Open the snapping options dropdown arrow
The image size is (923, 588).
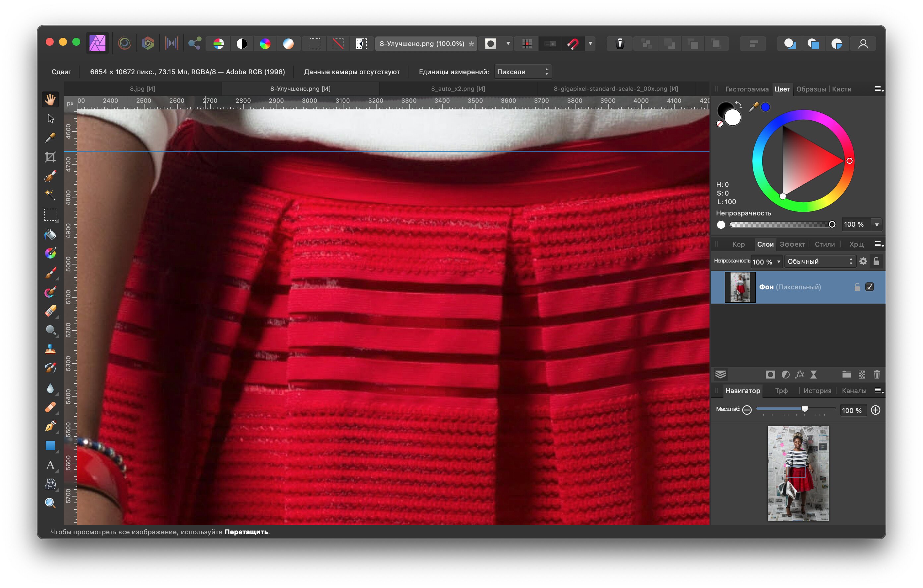[591, 44]
